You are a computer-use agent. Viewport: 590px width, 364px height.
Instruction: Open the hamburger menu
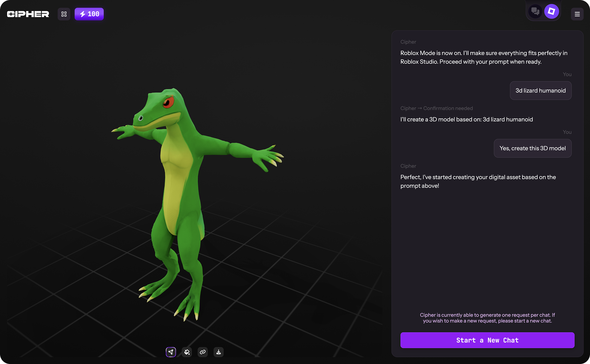577,14
